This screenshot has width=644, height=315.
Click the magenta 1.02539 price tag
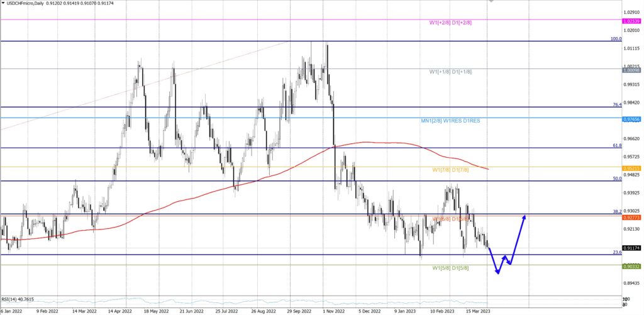631,21
